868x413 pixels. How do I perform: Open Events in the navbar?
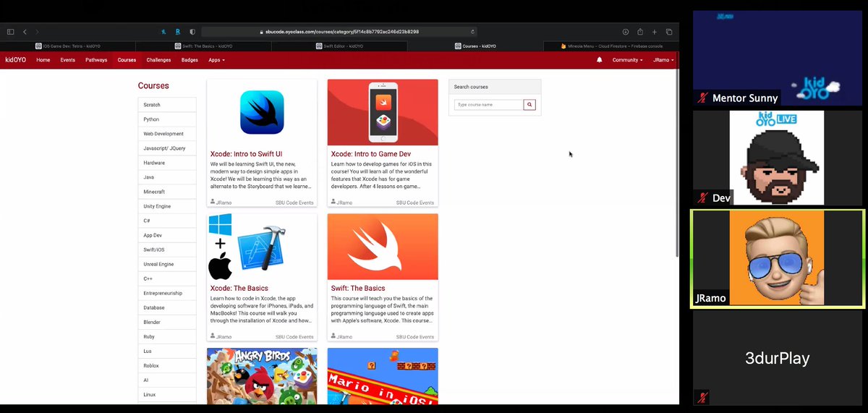tap(68, 60)
